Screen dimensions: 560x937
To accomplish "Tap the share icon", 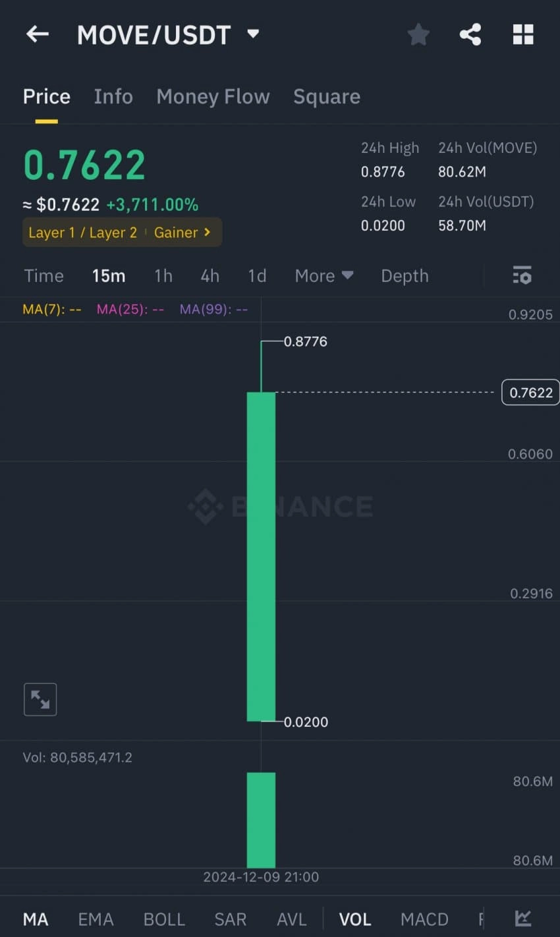I will [470, 34].
